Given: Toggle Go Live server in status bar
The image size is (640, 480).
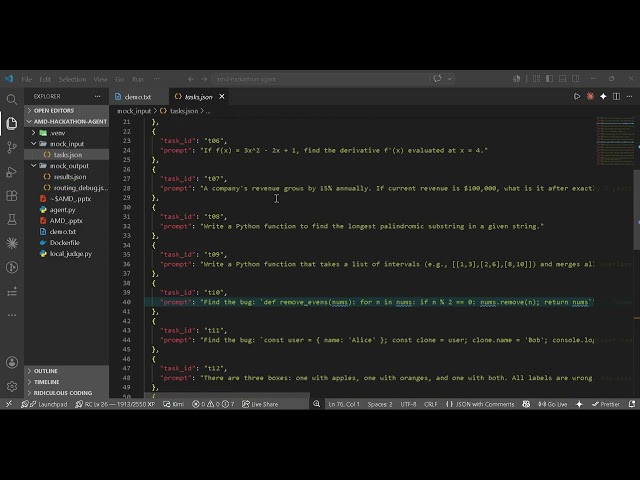Looking at the screenshot, I should [553, 404].
